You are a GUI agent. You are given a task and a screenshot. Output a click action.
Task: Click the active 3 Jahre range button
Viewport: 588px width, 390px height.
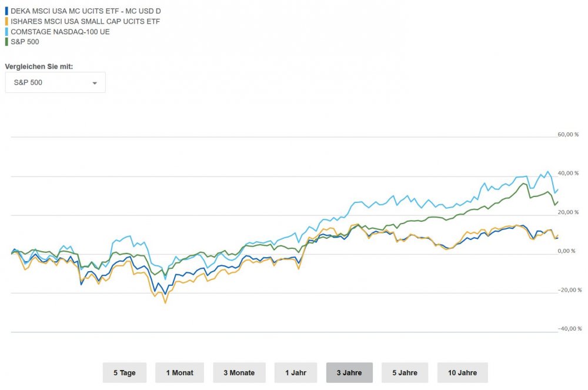(x=349, y=373)
